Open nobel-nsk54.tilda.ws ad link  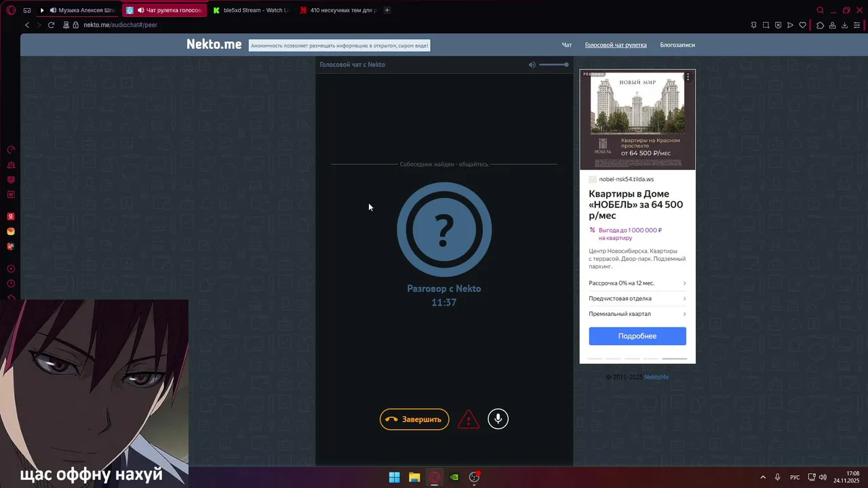(627, 180)
